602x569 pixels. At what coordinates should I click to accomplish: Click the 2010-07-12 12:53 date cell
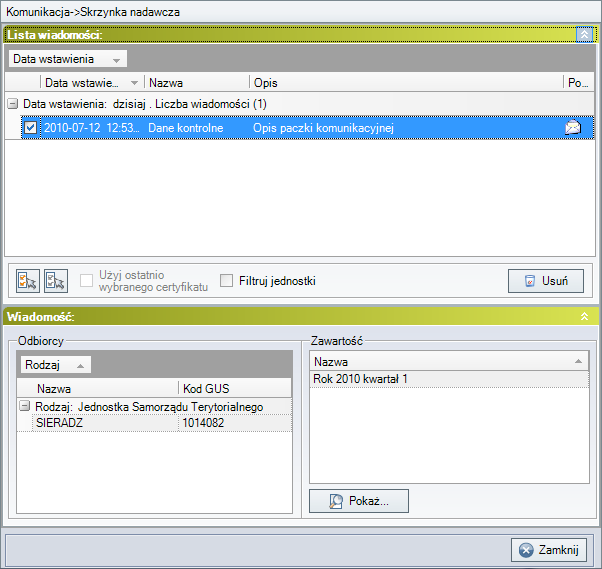pos(91,128)
